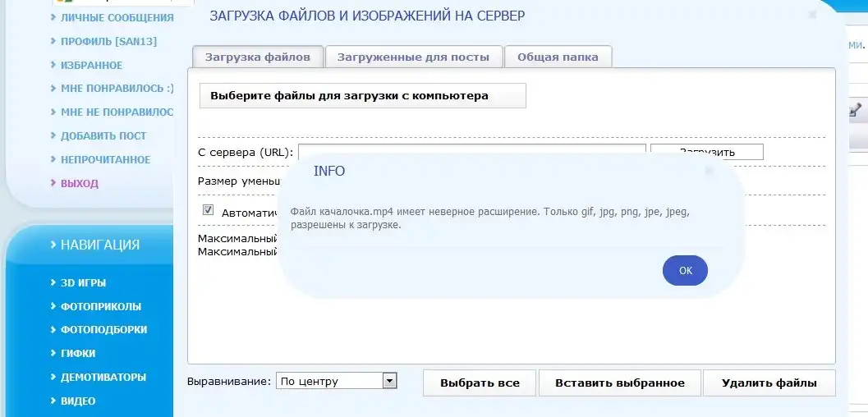
Task: Click the 'Выбрать все' button
Action: [x=480, y=383]
